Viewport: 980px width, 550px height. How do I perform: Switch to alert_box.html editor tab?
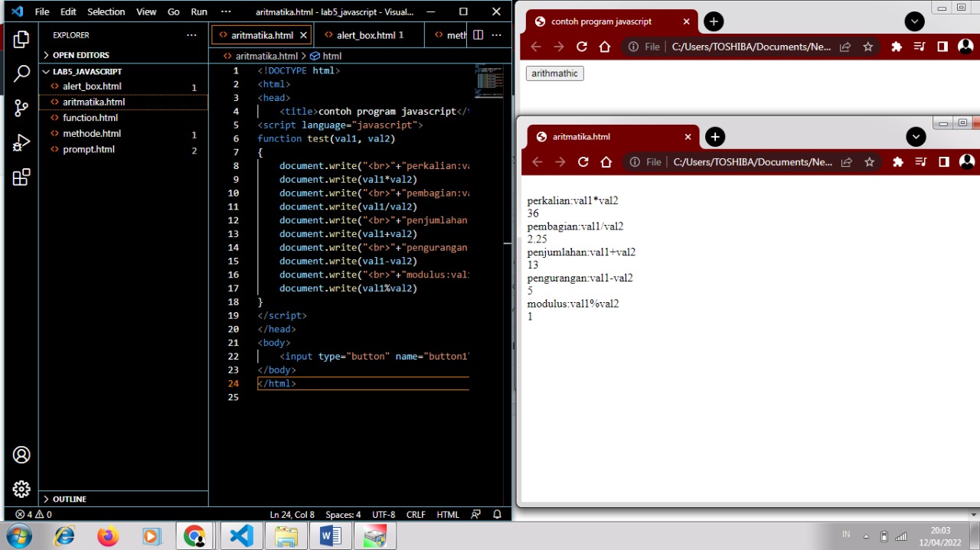point(369,35)
